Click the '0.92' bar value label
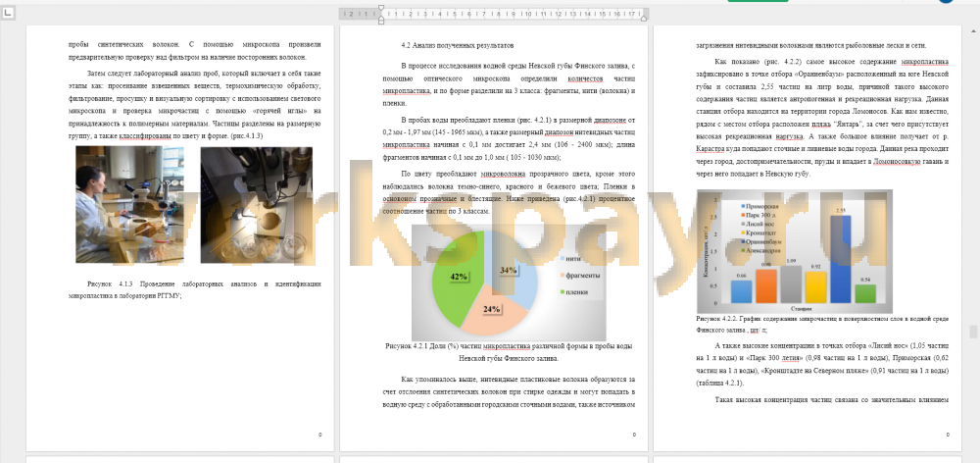Image resolution: width=980 pixels, height=463 pixels. (x=814, y=267)
